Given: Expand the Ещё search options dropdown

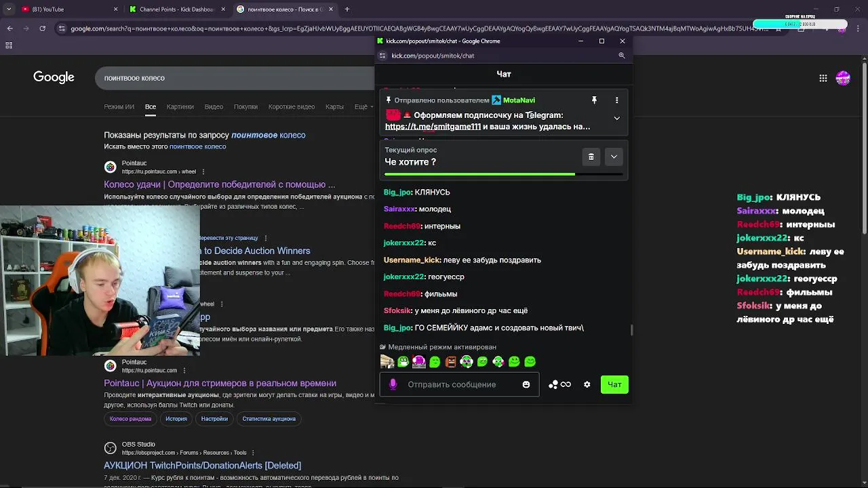Looking at the screenshot, I should tap(363, 107).
